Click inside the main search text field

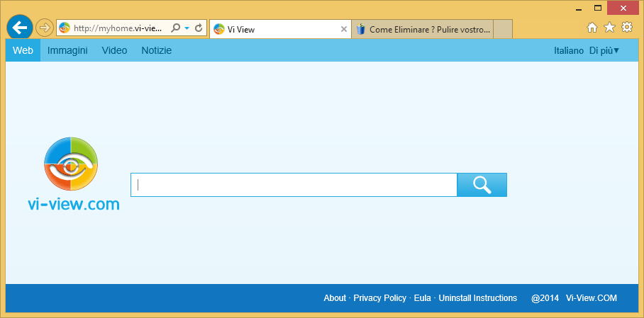point(294,185)
